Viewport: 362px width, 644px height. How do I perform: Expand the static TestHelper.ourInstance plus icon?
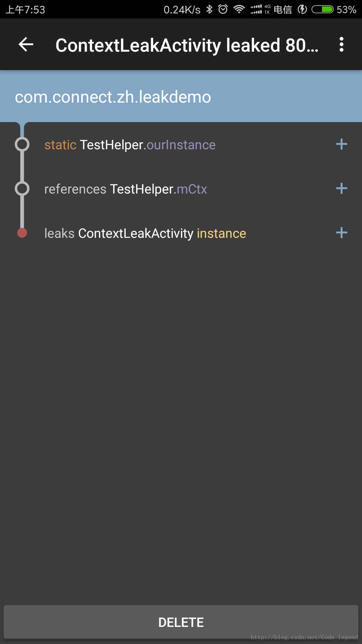click(x=341, y=145)
